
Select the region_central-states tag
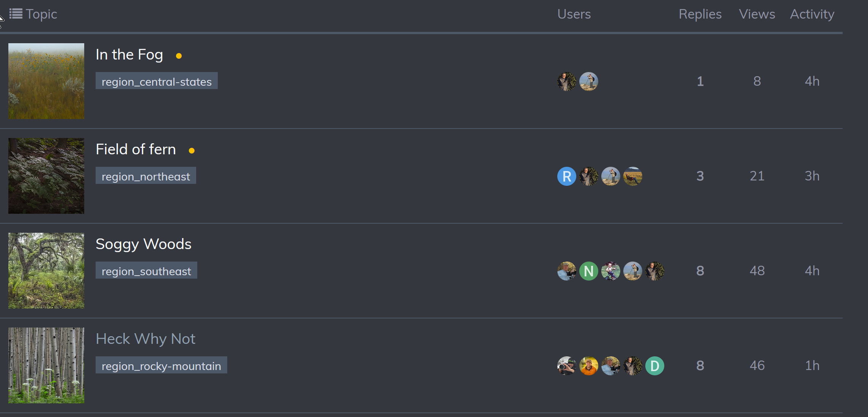pos(156,82)
